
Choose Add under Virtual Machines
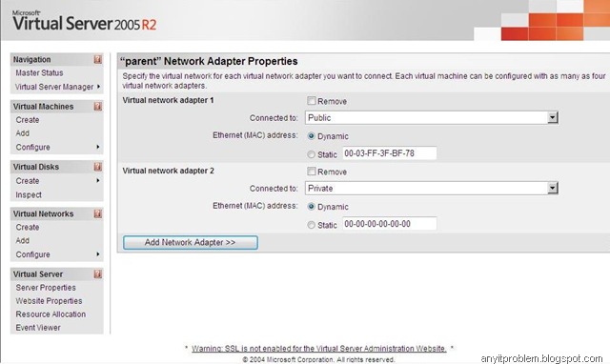pos(23,133)
